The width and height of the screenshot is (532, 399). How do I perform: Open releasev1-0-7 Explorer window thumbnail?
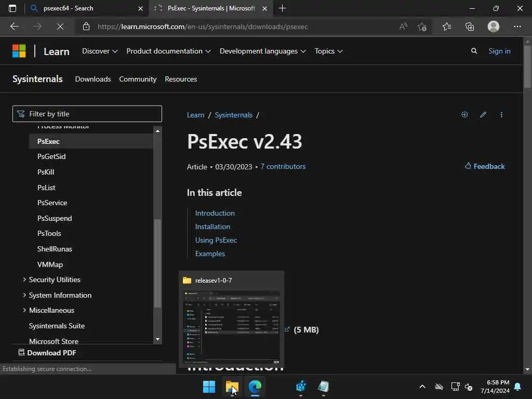click(231, 320)
